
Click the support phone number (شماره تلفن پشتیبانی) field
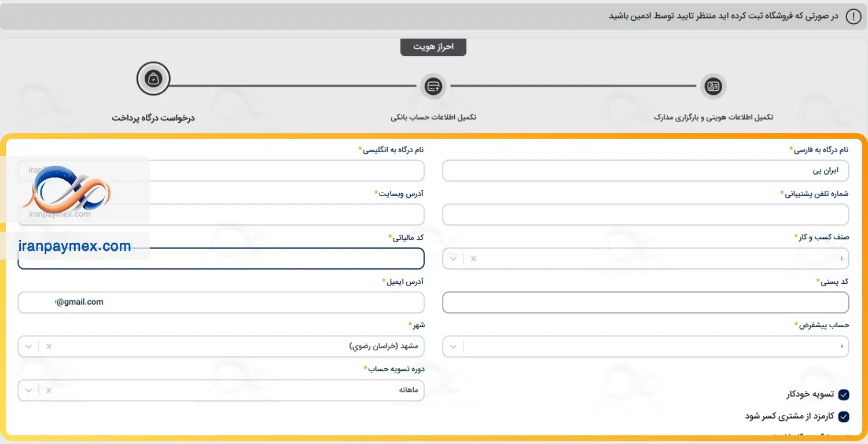point(646,214)
